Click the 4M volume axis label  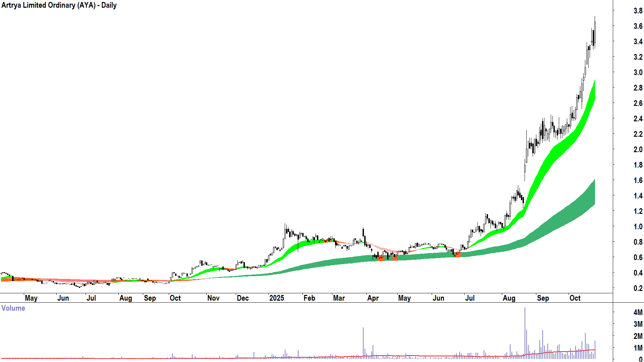(638, 312)
